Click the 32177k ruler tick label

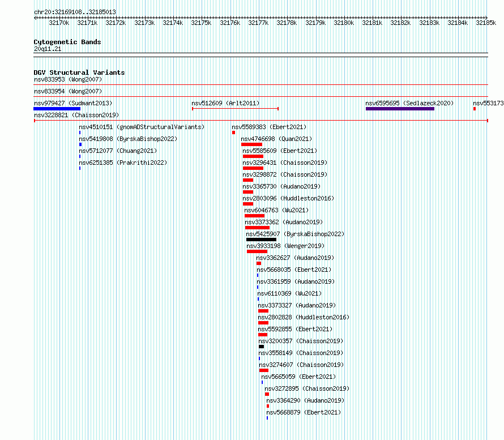click(x=258, y=23)
